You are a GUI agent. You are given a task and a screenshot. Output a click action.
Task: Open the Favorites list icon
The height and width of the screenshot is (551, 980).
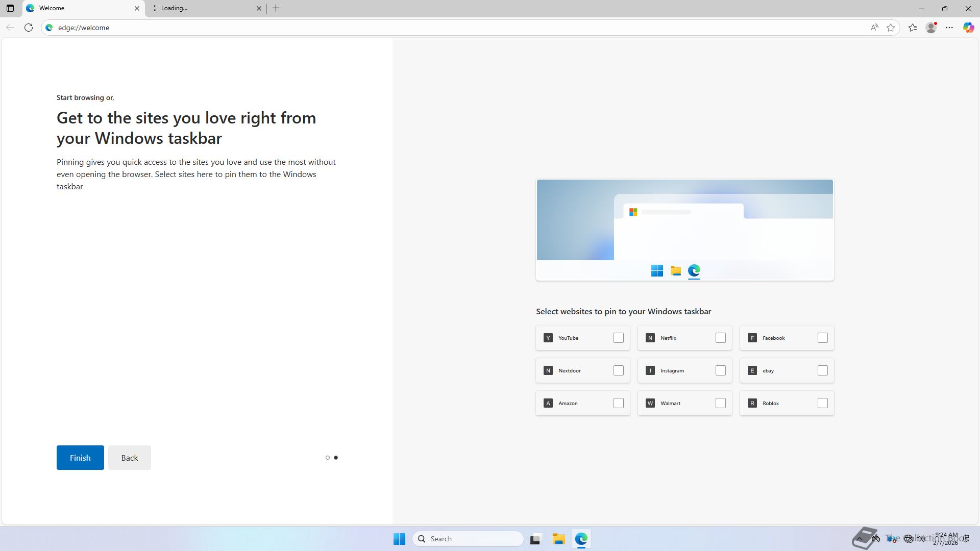(x=913, y=28)
